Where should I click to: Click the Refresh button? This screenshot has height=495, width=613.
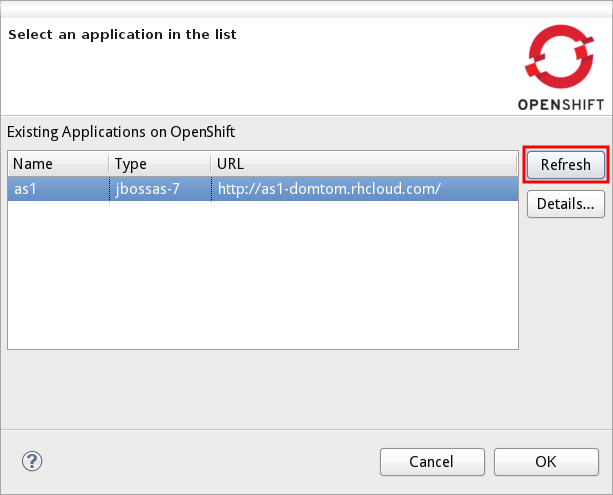coord(566,165)
